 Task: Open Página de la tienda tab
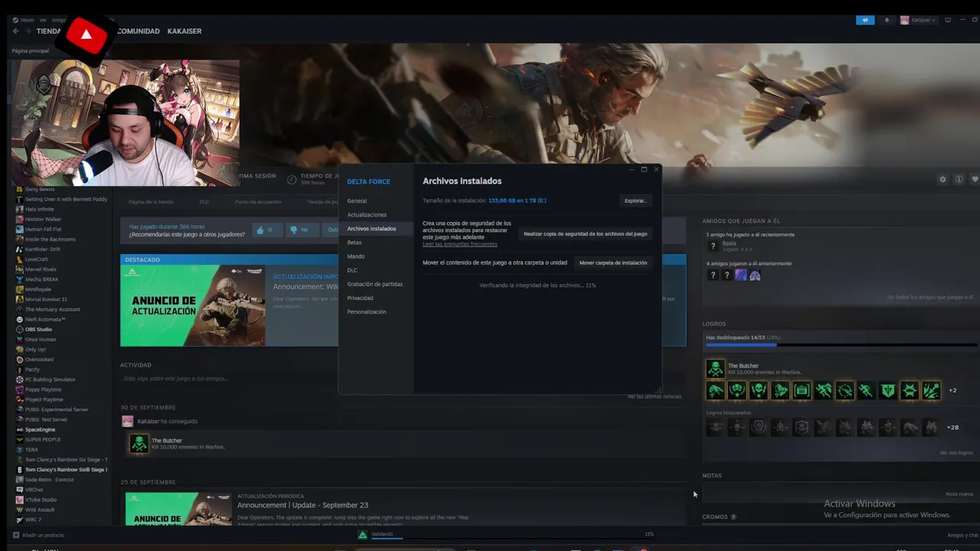[x=151, y=202]
